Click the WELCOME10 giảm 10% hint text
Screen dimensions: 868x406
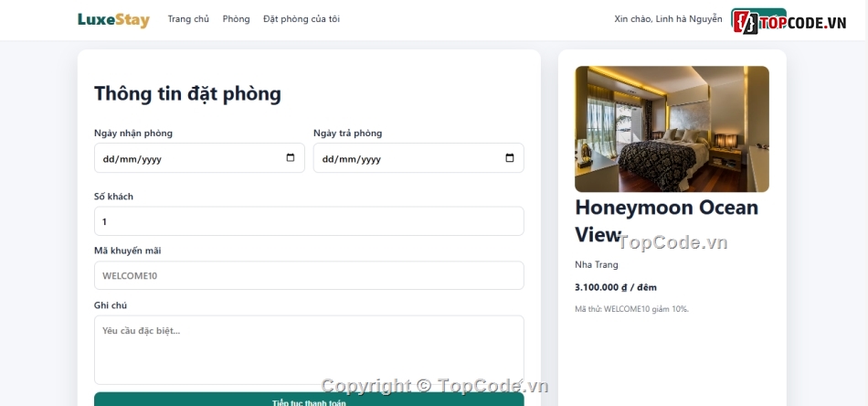click(x=631, y=309)
